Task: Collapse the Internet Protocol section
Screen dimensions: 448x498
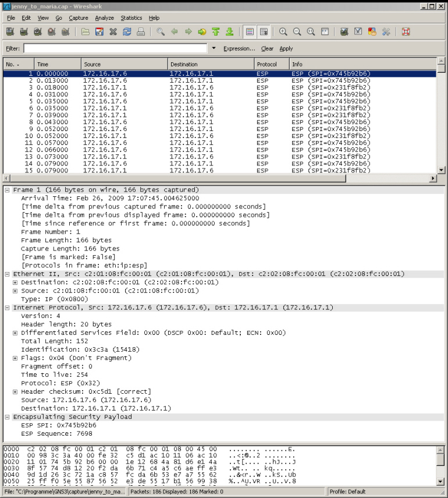Action: pos(7,308)
